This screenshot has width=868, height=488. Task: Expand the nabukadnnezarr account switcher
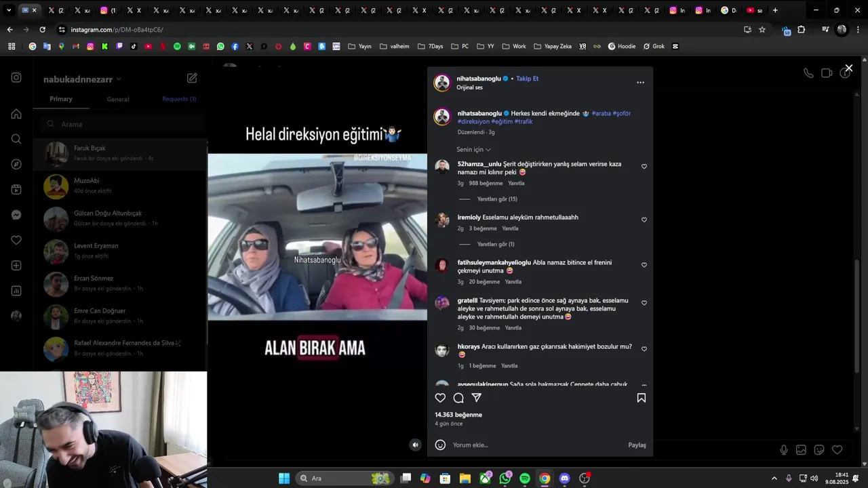coord(82,79)
